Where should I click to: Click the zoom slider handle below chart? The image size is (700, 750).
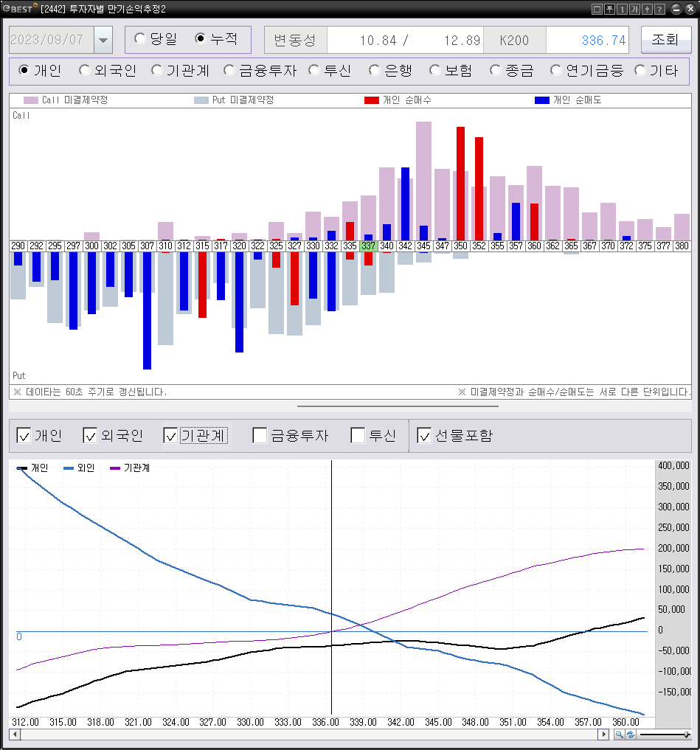[x=687, y=735]
